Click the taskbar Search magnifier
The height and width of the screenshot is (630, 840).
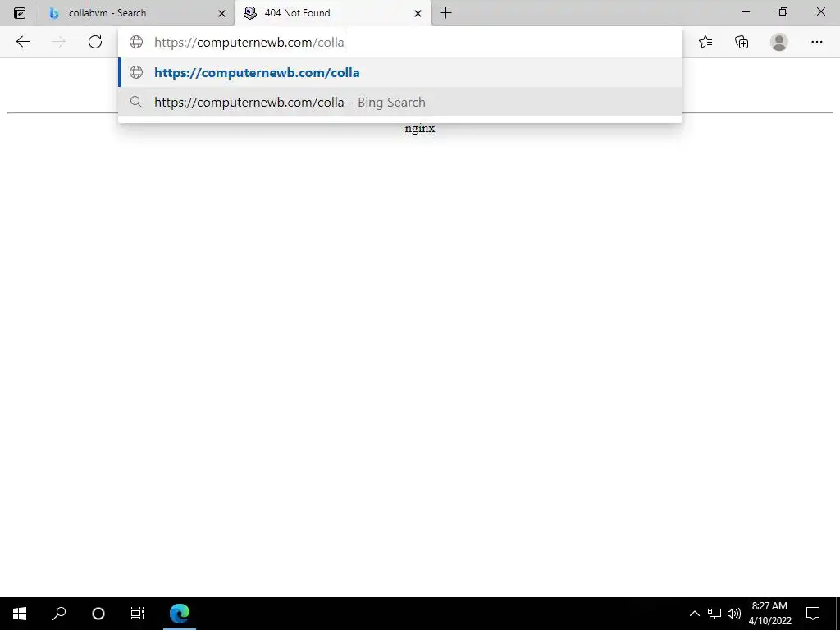pos(59,614)
